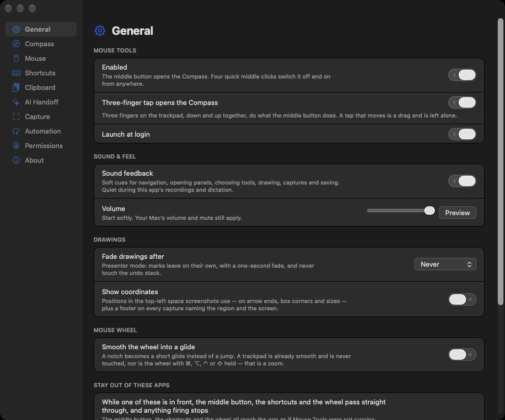Image resolution: width=505 pixels, height=420 pixels.
Task: Click the Preview sound button
Action: 457,213
